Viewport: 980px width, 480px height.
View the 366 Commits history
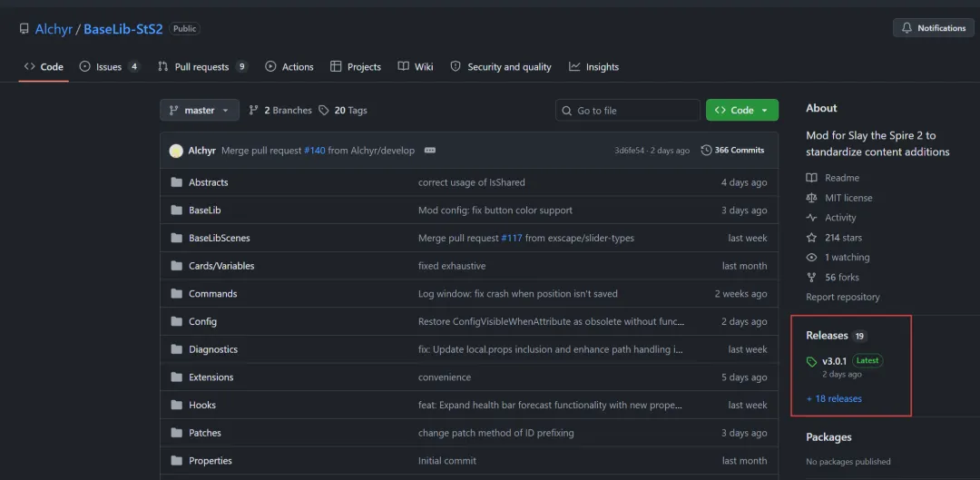click(x=732, y=151)
